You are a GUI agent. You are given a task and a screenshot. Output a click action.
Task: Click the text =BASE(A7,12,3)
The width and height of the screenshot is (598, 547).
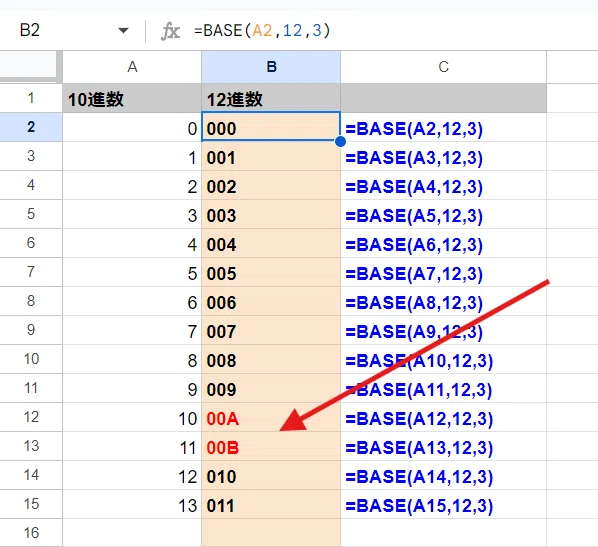click(414, 274)
